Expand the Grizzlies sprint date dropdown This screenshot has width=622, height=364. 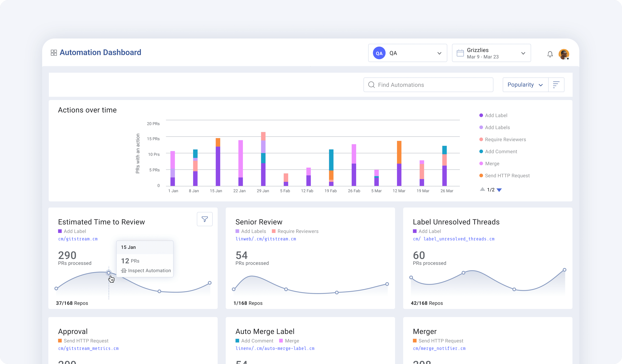(491, 53)
